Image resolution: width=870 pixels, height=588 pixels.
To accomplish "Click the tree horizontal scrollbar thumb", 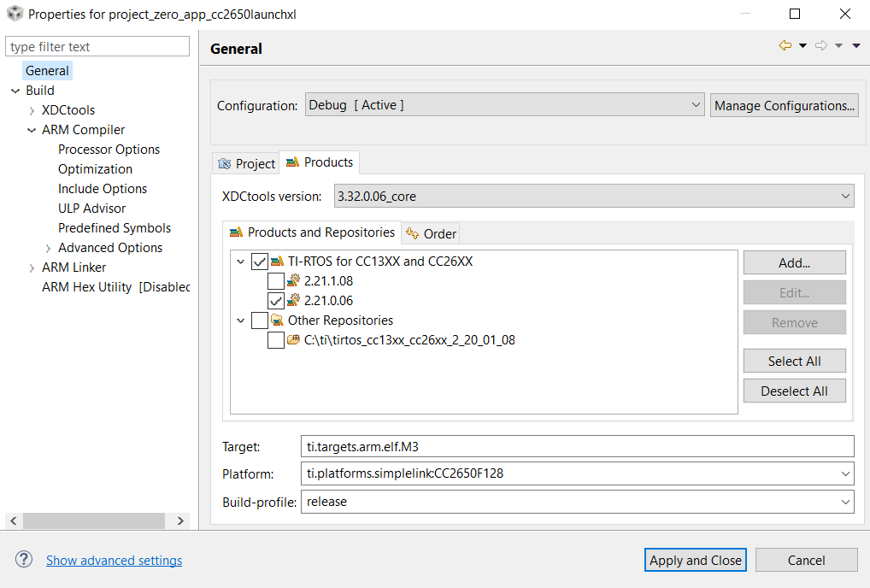I will point(94,520).
